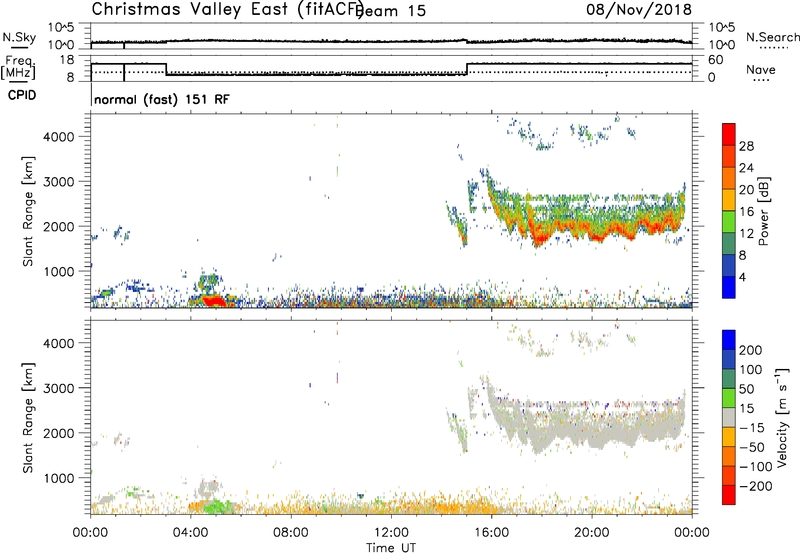Click the strong red echo patch near 05:00
The width and height of the screenshot is (800, 554).
(214, 300)
